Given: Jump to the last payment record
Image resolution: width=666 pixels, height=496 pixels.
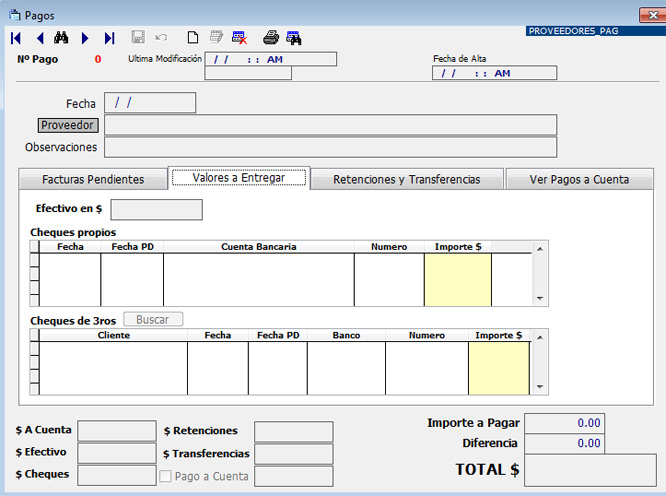Looking at the screenshot, I should [109, 38].
